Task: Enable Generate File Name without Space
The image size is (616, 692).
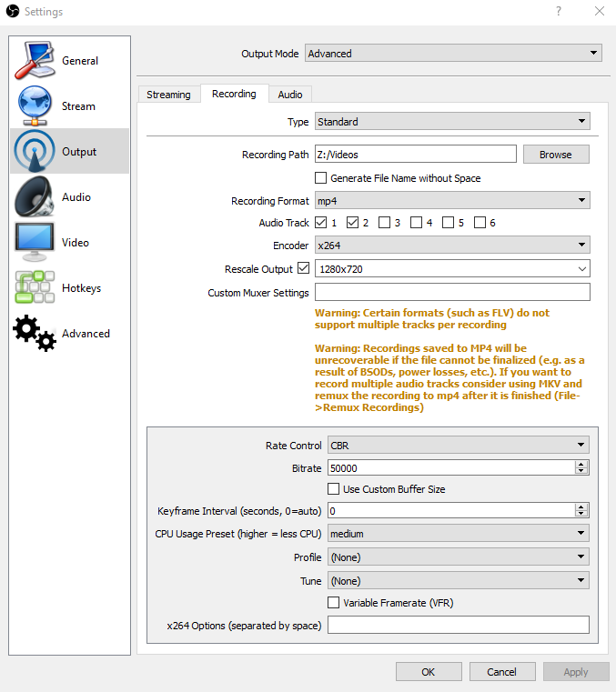Action: [x=320, y=178]
